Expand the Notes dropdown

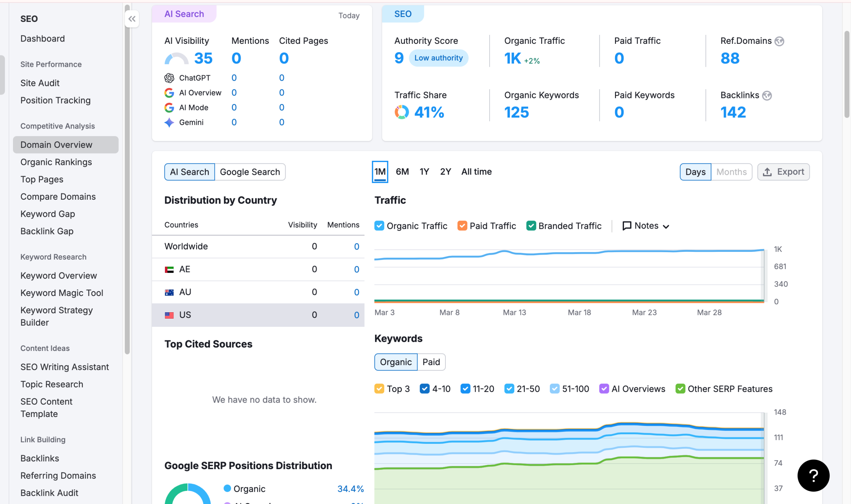pos(646,226)
